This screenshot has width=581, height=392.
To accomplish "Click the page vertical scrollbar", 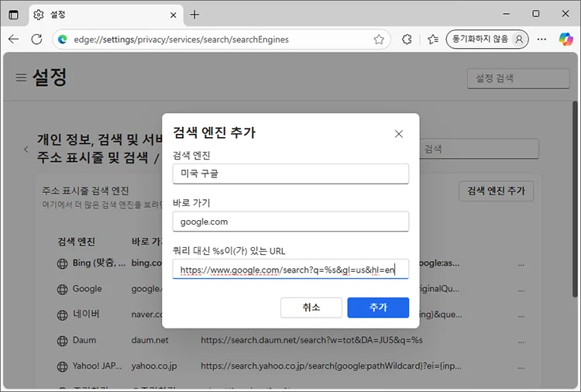I will coord(575,198).
